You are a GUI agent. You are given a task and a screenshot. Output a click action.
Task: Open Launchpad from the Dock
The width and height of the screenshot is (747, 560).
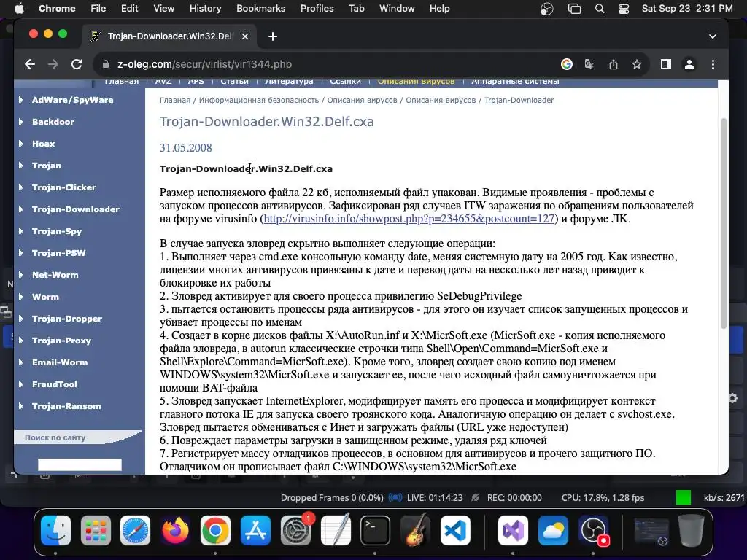click(x=96, y=531)
